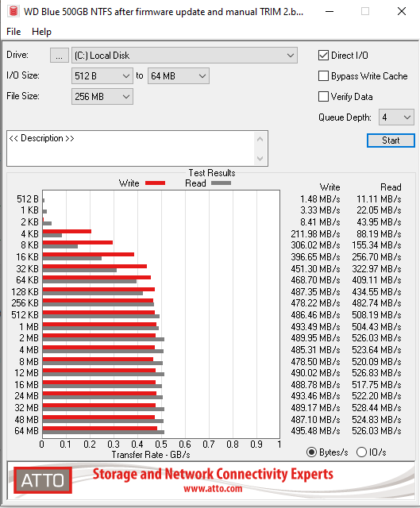Click the 493.49 MB/s write value

coord(315,326)
